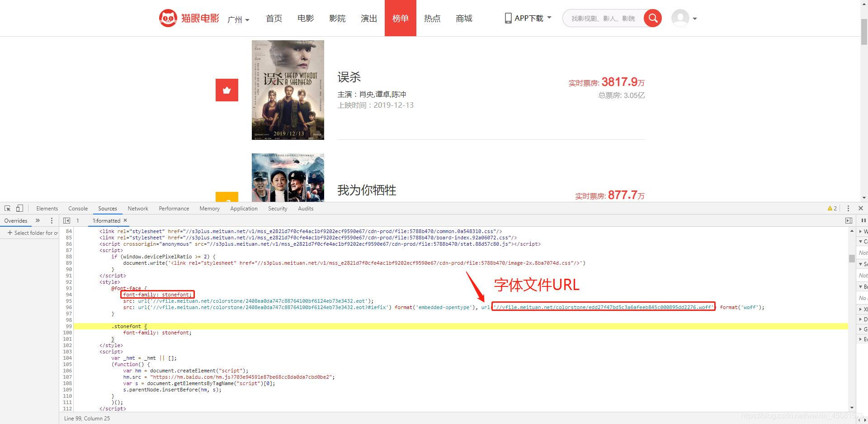
Task: Click the red search magnifier button
Action: point(652,18)
